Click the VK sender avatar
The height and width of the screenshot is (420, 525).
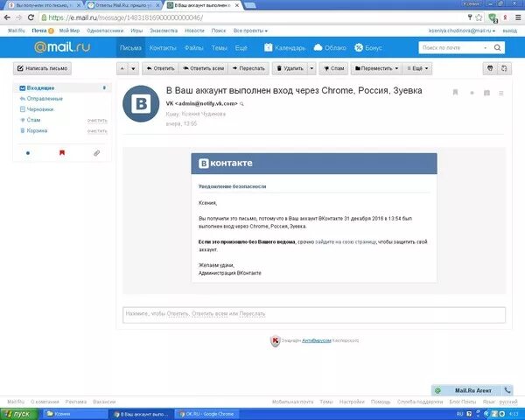point(141,103)
